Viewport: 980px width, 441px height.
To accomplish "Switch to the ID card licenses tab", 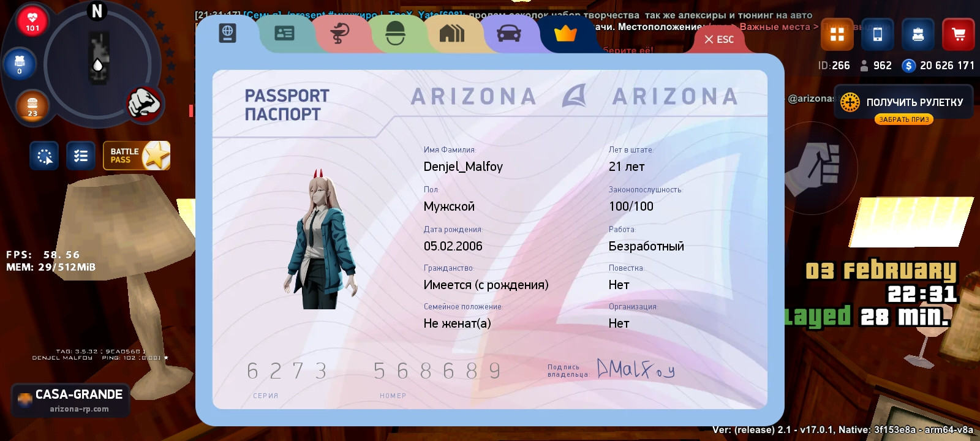I will (285, 33).
